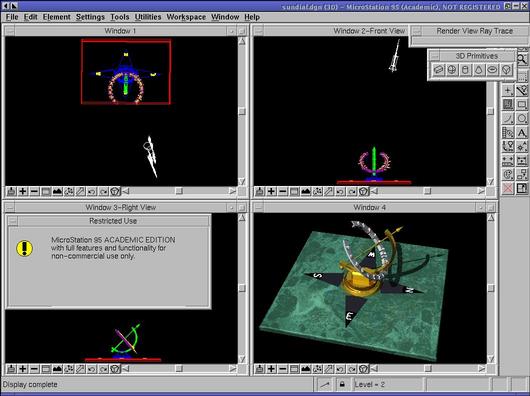Open the 3D Primitives toolbox control menu

tap(435, 56)
